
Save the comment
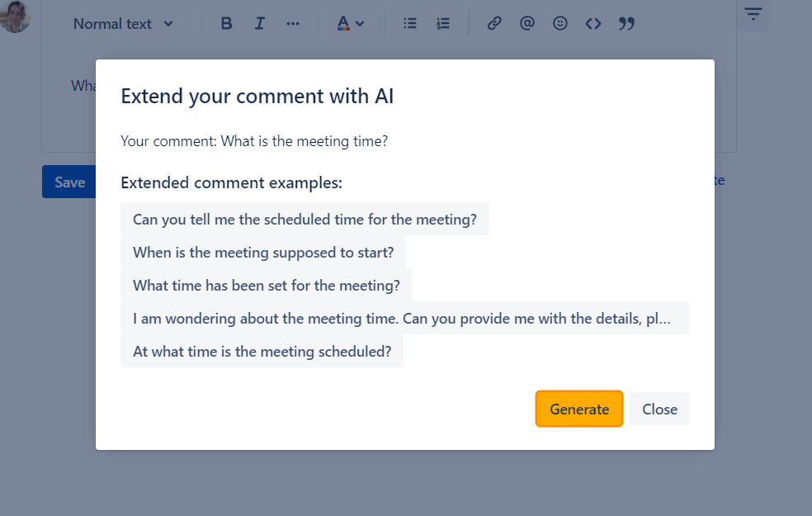click(69, 182)
